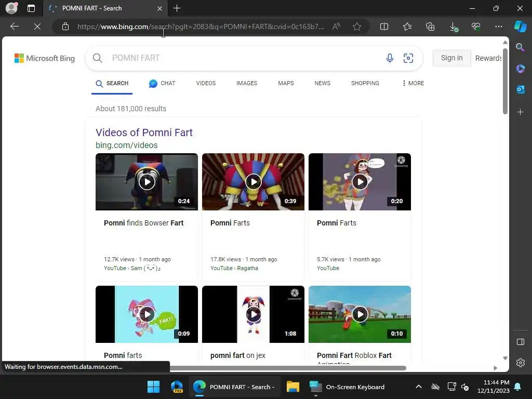The image size is (532, 399).
Task: Toggle the sidebar panel layout icon
Action: pyautogui.click(x=520, y=342)
